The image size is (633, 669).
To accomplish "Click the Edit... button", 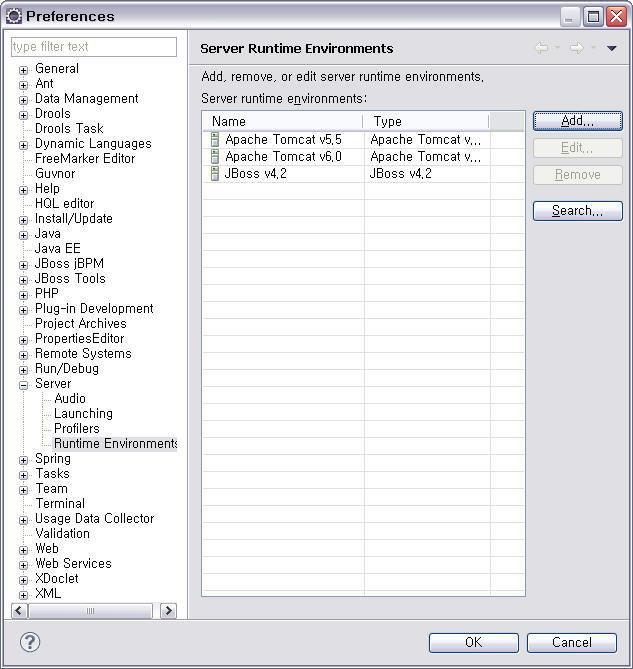I will (578, 148).
